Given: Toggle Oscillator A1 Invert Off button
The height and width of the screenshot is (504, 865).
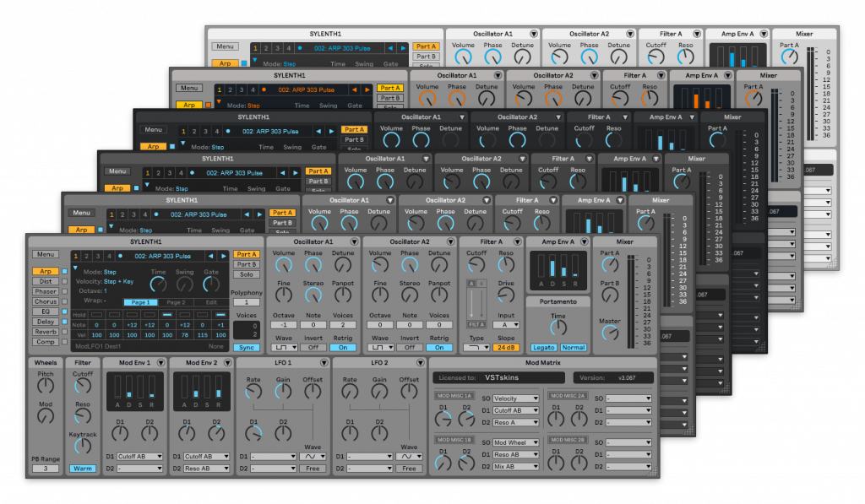Looking at the screenshot, I should tap(313, 347).
